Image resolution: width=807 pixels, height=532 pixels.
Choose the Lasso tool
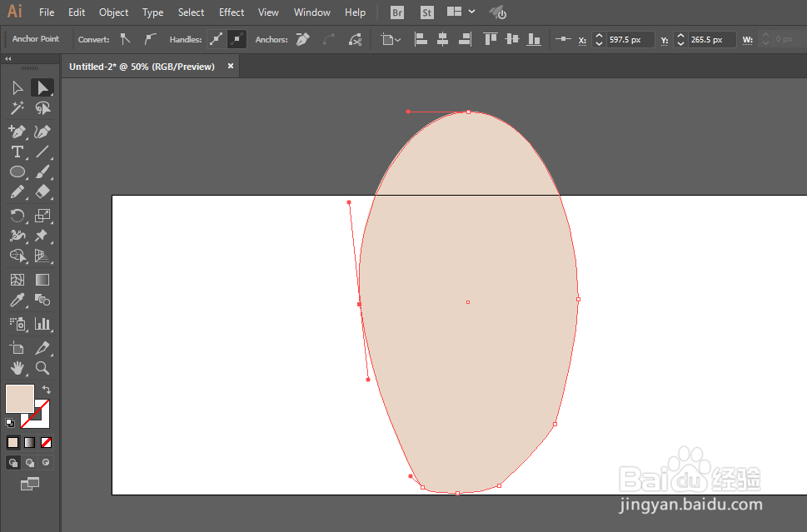(42, 108)
